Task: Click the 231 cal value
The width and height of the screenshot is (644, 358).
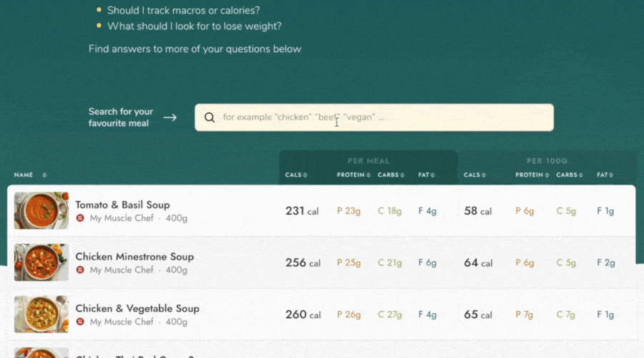Action: (302, 211)
